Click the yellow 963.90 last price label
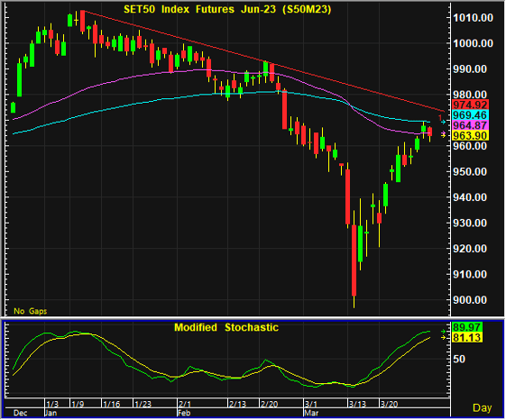Image resolution: width=506 pixels, height=420 pixels. tap(470, 135)
